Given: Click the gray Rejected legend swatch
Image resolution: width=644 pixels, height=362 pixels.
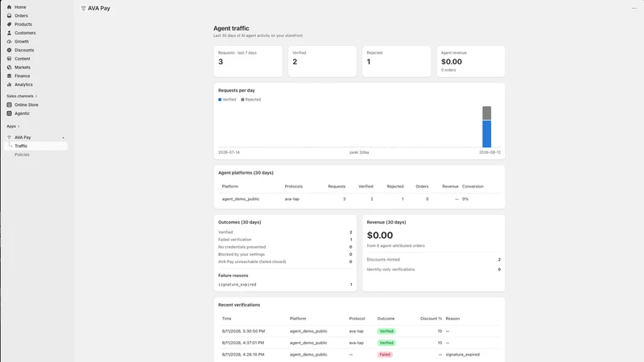Looking at the screenshot, I should pos(242,99).
